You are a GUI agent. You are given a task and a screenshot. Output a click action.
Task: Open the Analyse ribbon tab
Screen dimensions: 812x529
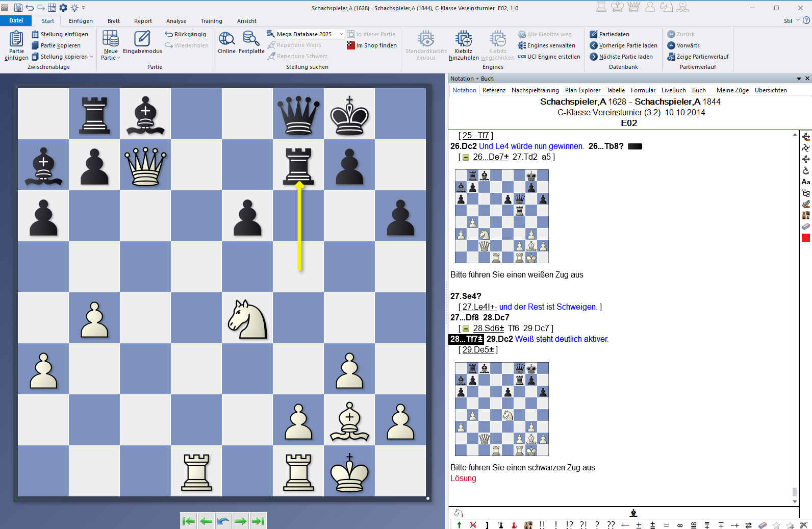[176, 21]
